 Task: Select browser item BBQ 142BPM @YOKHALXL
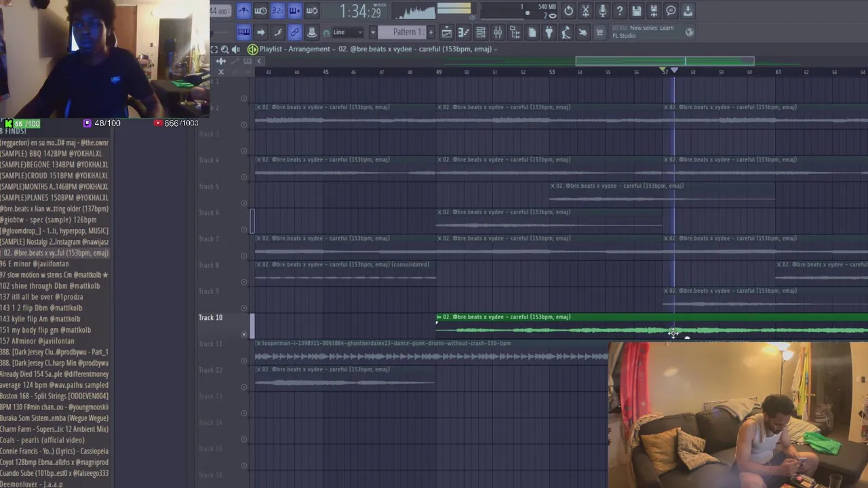coord(54,154)
